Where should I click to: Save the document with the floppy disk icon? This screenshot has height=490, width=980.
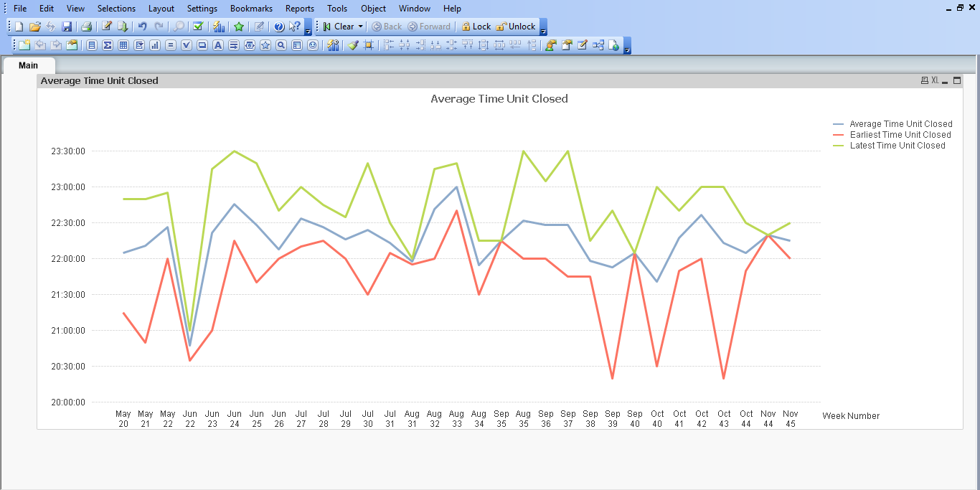(x=67, y=27)
